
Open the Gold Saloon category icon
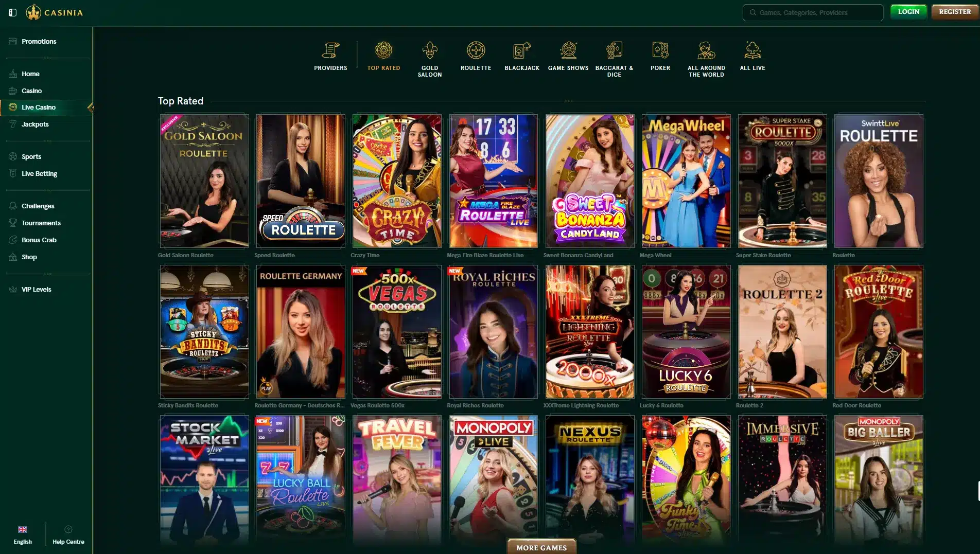[430, 50]
